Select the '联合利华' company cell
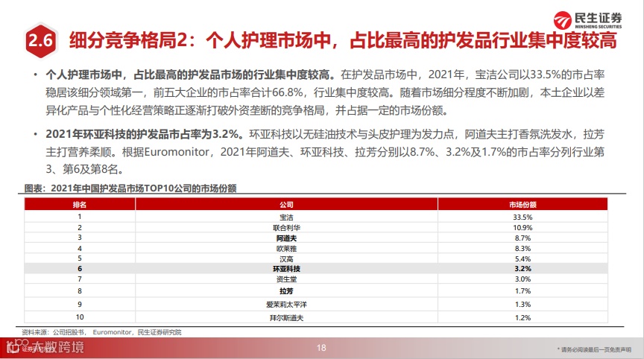 (x=286, y=228)
